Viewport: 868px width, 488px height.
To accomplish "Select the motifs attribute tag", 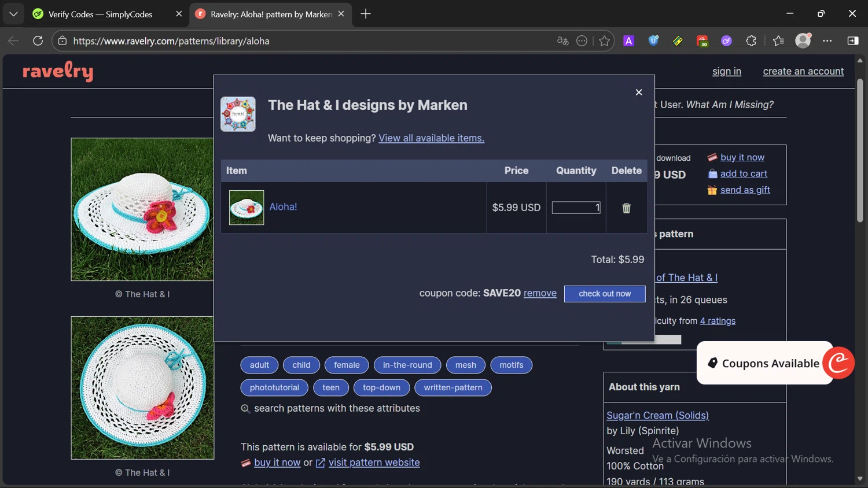I will (x=512, y=365).
